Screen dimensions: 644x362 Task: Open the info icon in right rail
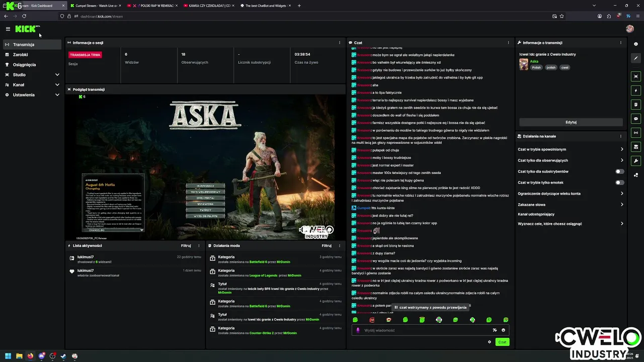point(636,44)
